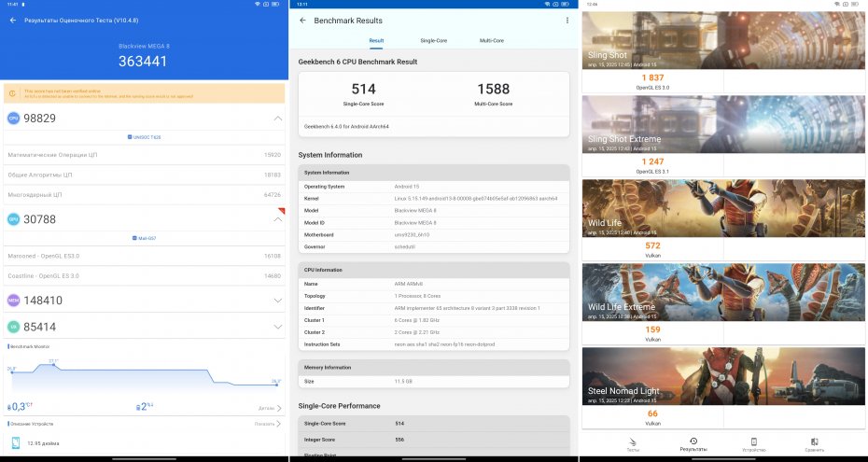
Task: Open the Устройство tab in bottom navigation
Action: pyautogui.click(x=753, y=443)
